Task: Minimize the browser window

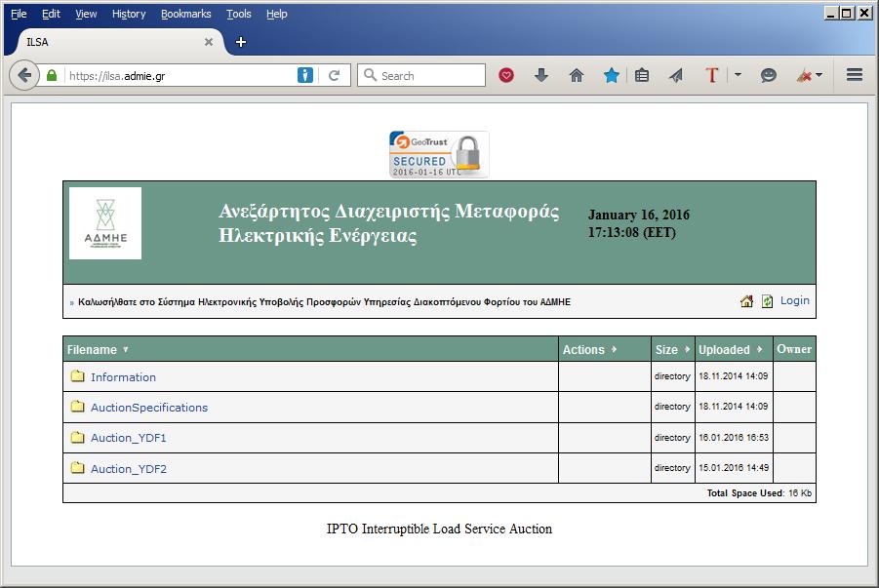Action: pyautogui.click(x=831, y=13)
